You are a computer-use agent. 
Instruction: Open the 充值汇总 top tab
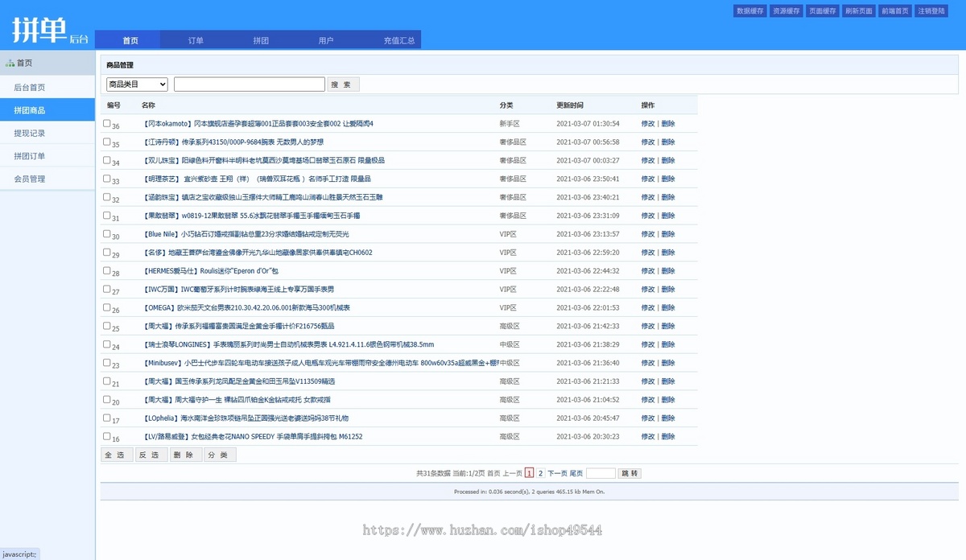click(x=398, y=40)
